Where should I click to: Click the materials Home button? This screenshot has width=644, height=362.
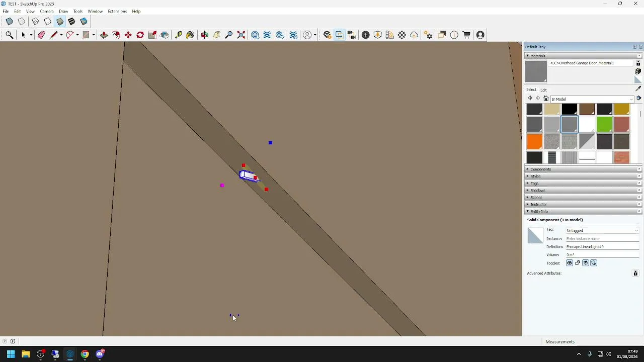[x=546, y=99]
